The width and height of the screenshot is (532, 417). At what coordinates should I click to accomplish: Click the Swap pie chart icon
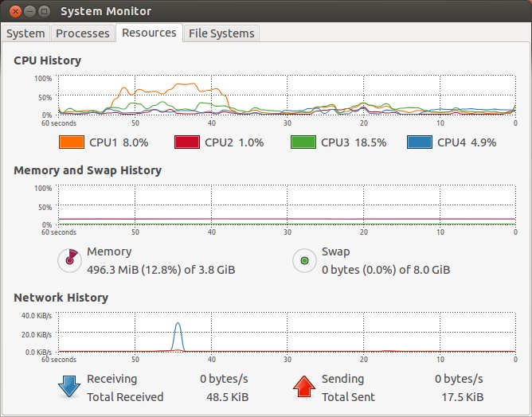click(304, 260)
